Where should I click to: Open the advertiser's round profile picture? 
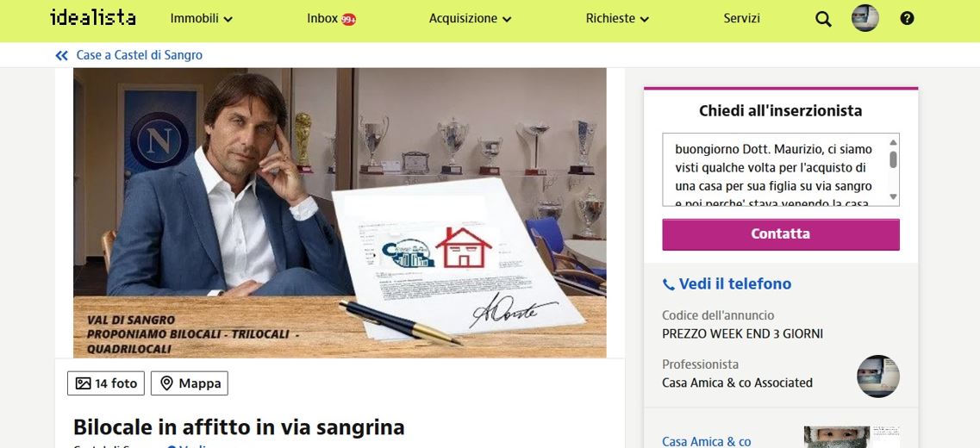877,376
